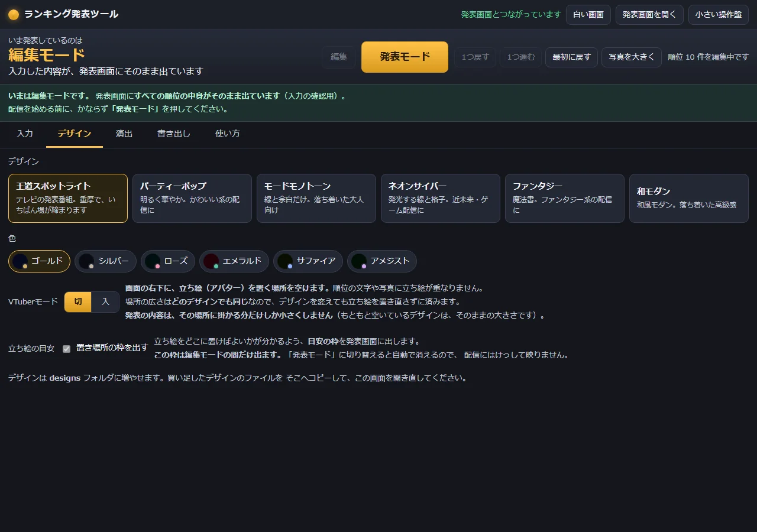Image resolution: width=757 pixels, height=532 pixels.
Task: Start 発表モード with the gold button
Action: tap(405, 57)
